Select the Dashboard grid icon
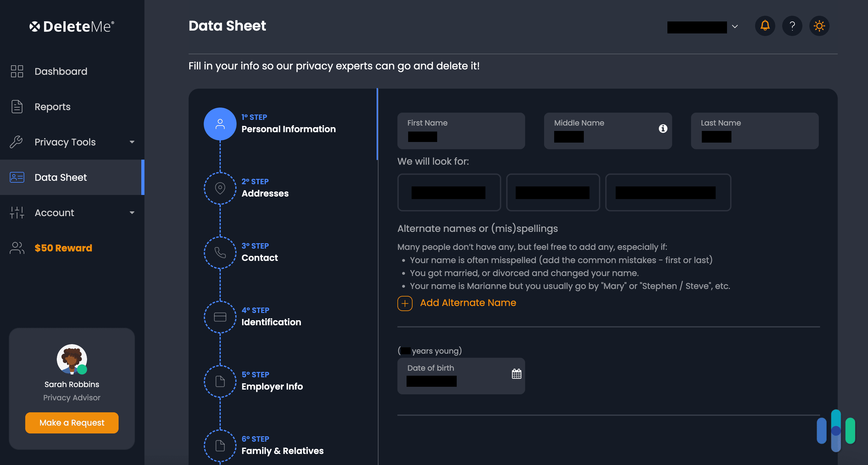This screenshot has width=868, height=465. pos(16,71)
